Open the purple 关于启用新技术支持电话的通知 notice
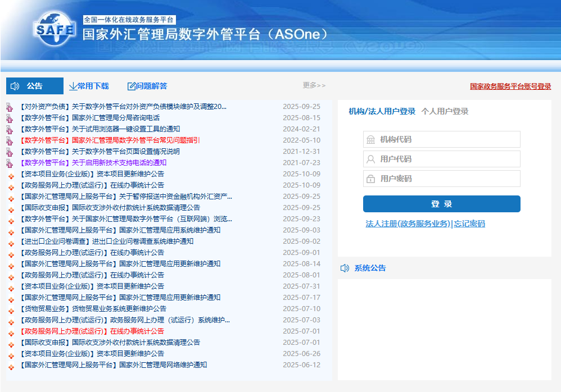Viewport: 561px width, 392px height. coord(119,163)
